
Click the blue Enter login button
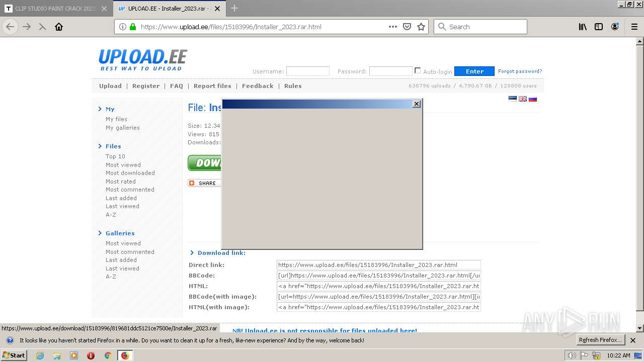pyautogui.click(x=474, y=71)
